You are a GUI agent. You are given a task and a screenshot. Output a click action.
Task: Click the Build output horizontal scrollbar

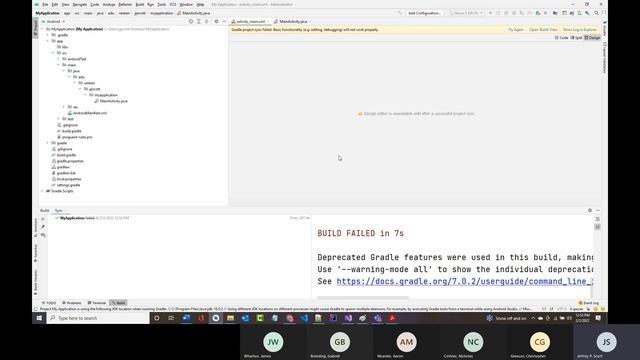coord(363,298)
